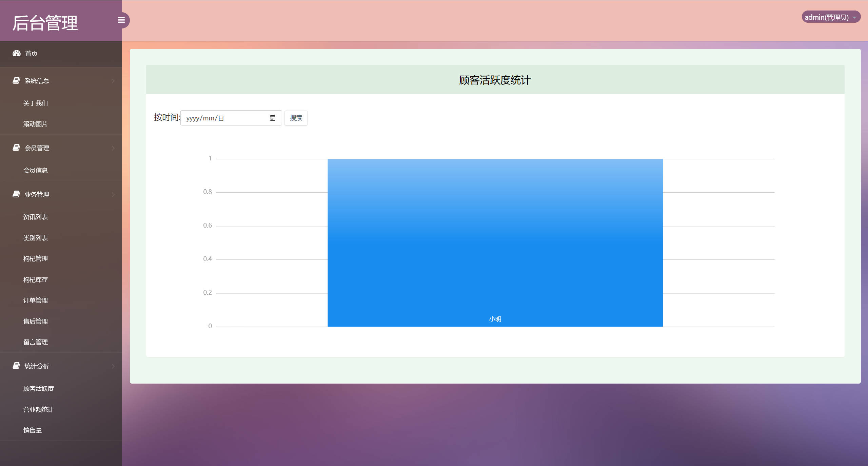Select the dashboard icon beside 首页
The image size is (868, 466).
[17, 54]
